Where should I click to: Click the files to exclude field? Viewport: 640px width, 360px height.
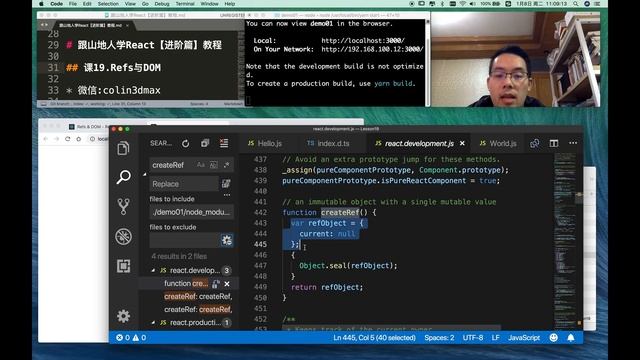pos(184,240)
